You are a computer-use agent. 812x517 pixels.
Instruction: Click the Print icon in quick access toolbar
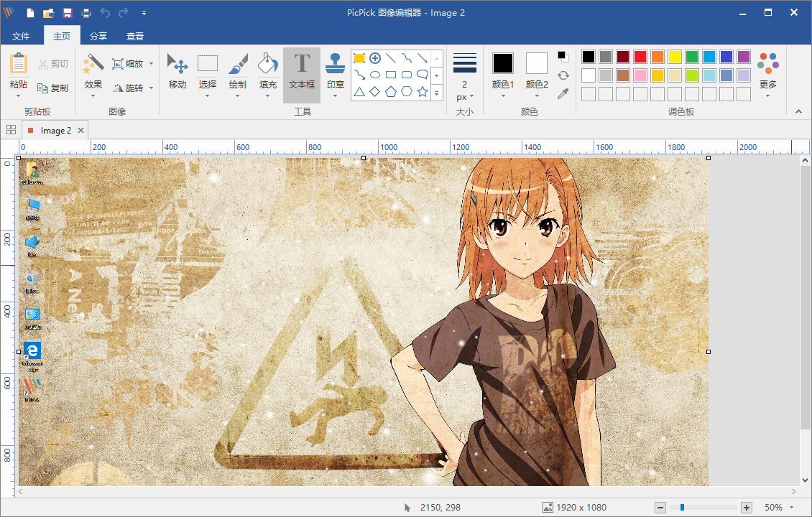tap(86, 13)
